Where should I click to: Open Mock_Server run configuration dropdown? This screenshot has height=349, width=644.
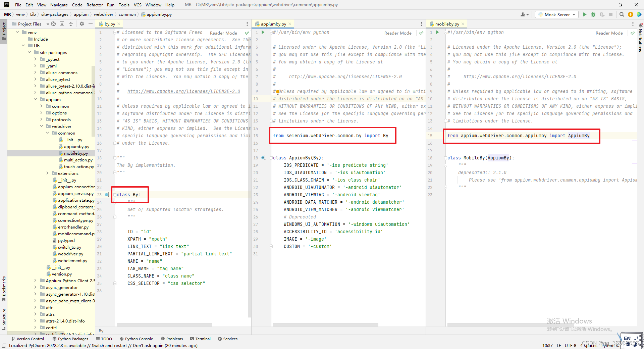click(557, 14)
